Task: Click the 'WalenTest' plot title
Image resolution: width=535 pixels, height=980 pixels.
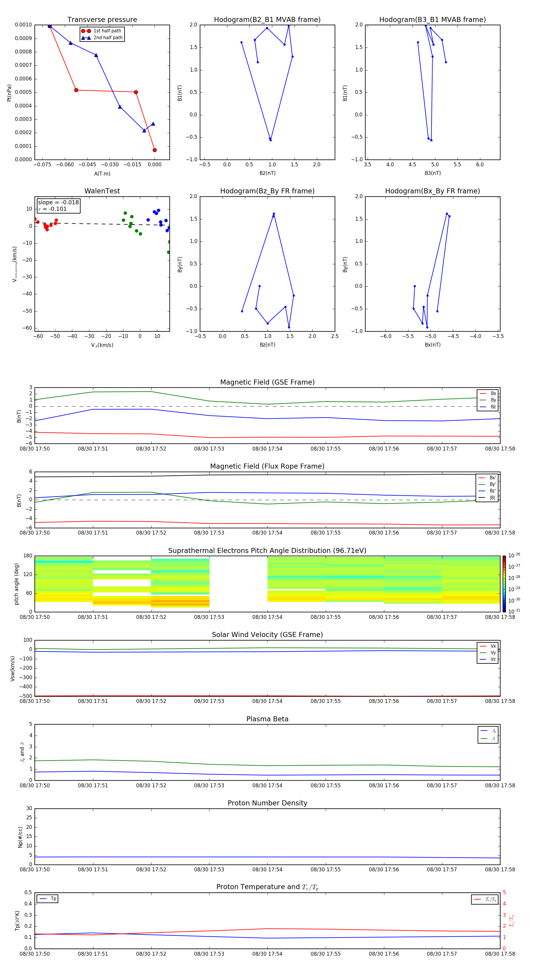Action: click(x=102, y=191)
